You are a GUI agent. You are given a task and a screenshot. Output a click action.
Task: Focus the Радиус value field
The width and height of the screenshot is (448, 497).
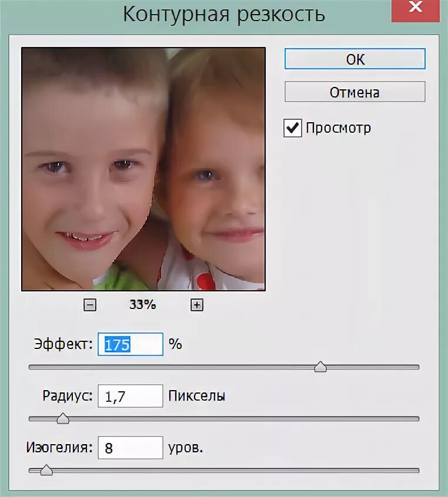[x=131, y=396]
